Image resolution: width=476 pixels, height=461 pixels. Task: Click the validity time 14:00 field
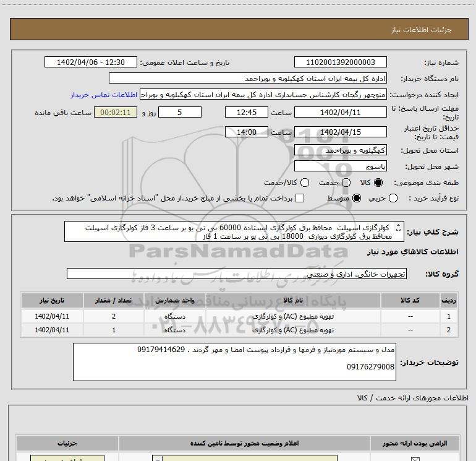click(x=247, y=132)
